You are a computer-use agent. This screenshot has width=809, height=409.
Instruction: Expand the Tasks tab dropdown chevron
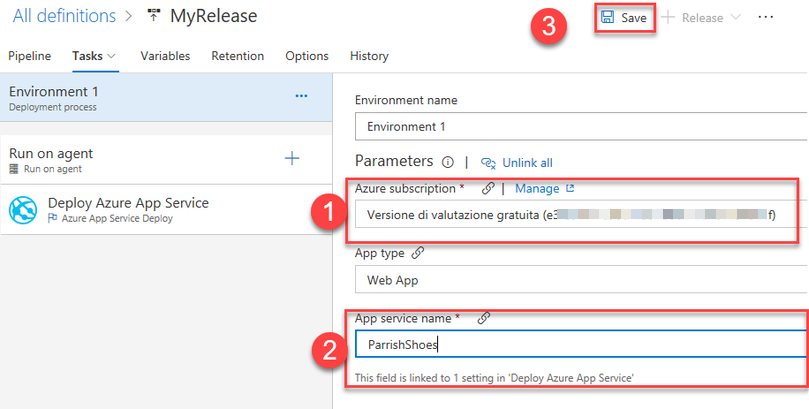click(110, 56)
